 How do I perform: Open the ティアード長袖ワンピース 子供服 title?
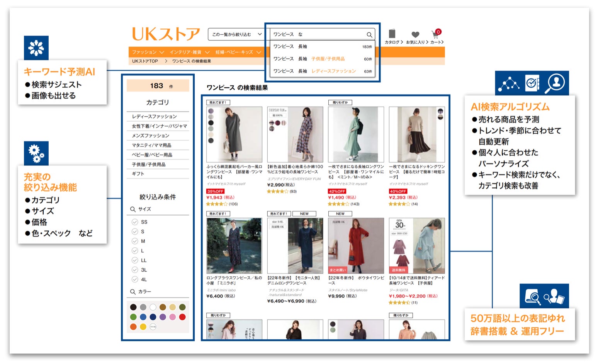point(417,280)
